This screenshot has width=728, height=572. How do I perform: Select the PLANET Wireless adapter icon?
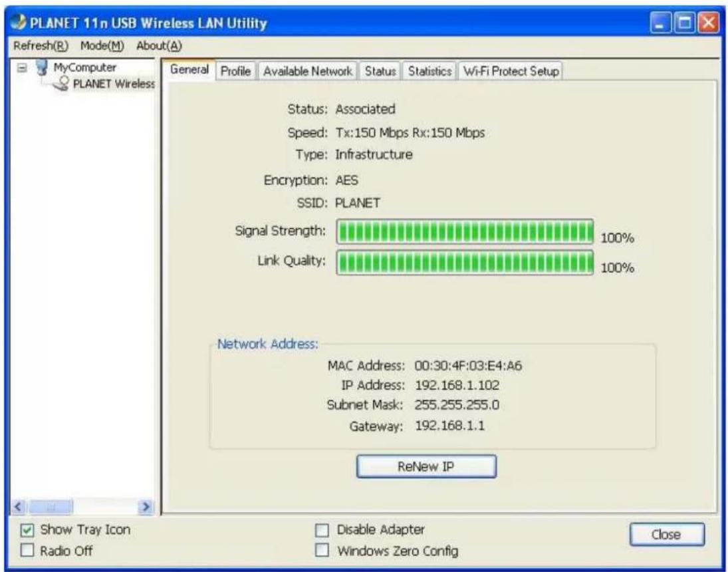point(61,84)
